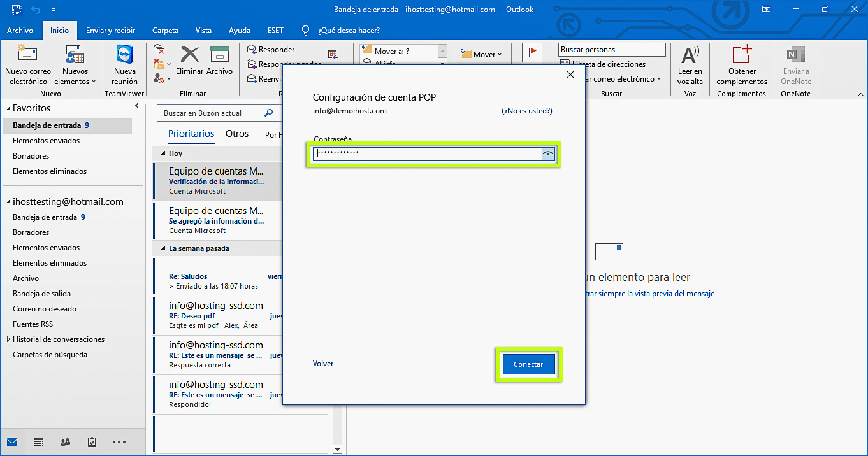Click the undo arrow in title bar
The height and width of the screenshot is (456, 868).
(x=36, y=10)
